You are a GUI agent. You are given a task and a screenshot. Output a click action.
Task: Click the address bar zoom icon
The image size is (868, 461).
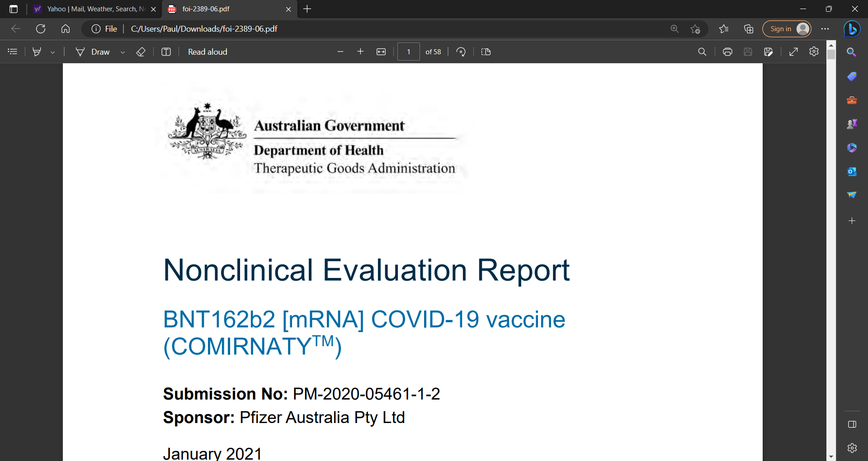pos(675,29)
